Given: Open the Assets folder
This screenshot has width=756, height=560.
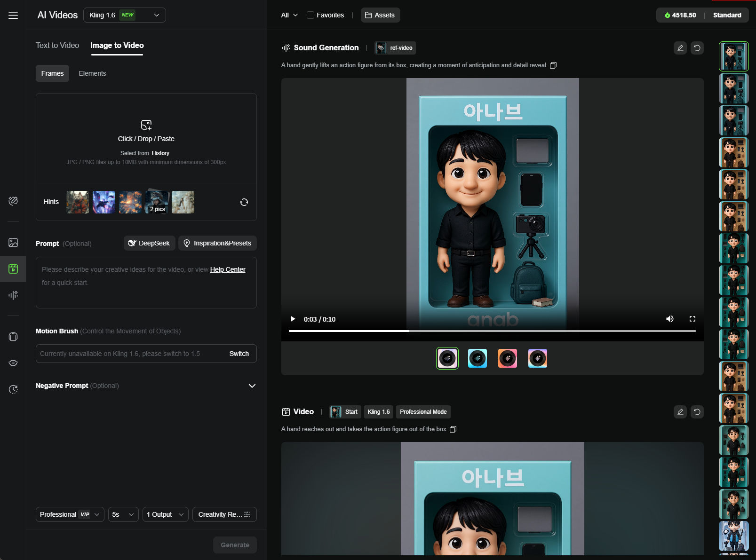Looking at the screenshot, I should tap(380, 15).
